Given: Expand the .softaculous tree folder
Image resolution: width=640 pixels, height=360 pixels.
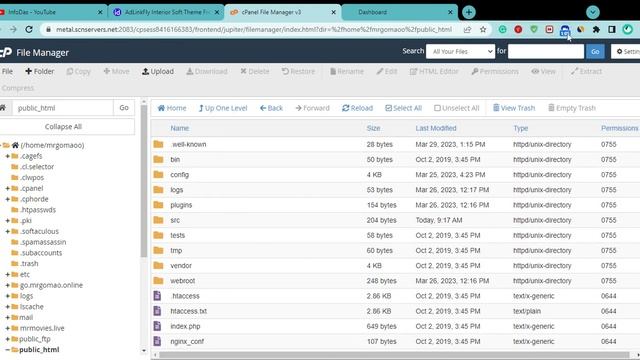Looking at the screenshot, I should [x=7, y=231].
